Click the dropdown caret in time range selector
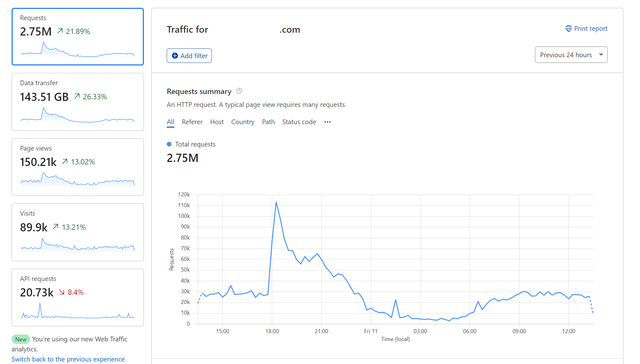 coord(601,55)
